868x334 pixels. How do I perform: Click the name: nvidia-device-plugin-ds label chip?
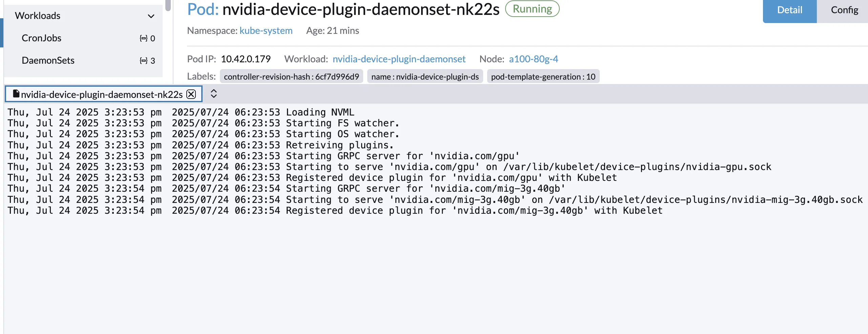[x=425, y=76]
